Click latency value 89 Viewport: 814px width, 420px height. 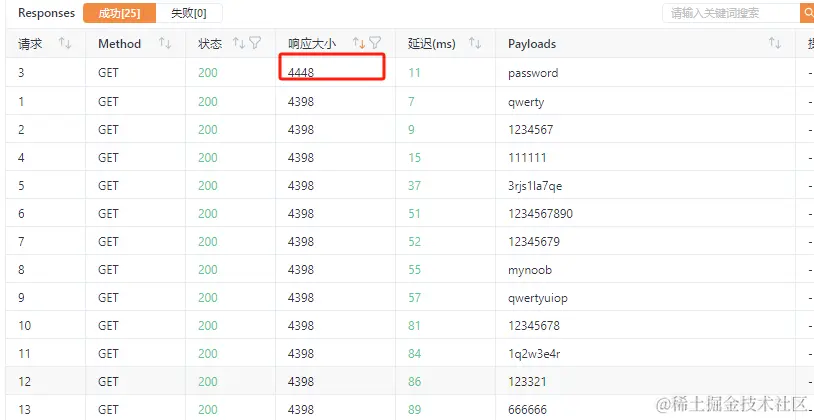click(x=414, y=410)
